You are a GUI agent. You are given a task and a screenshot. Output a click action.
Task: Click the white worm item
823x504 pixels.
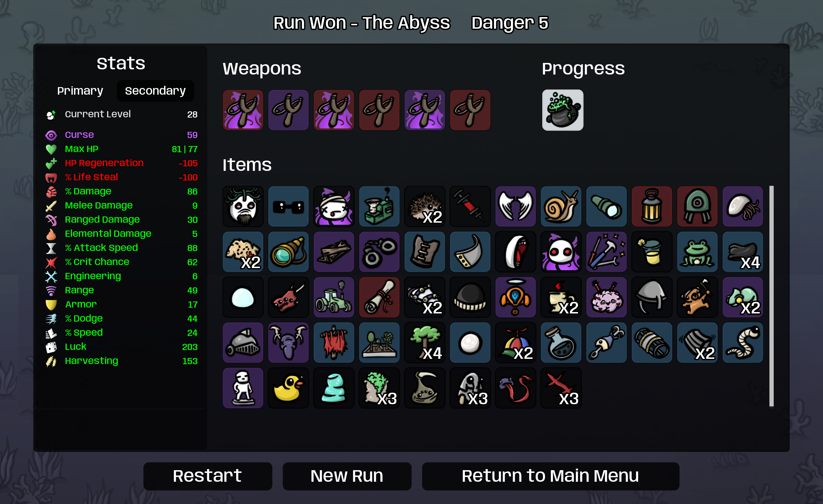coord(742,342)
